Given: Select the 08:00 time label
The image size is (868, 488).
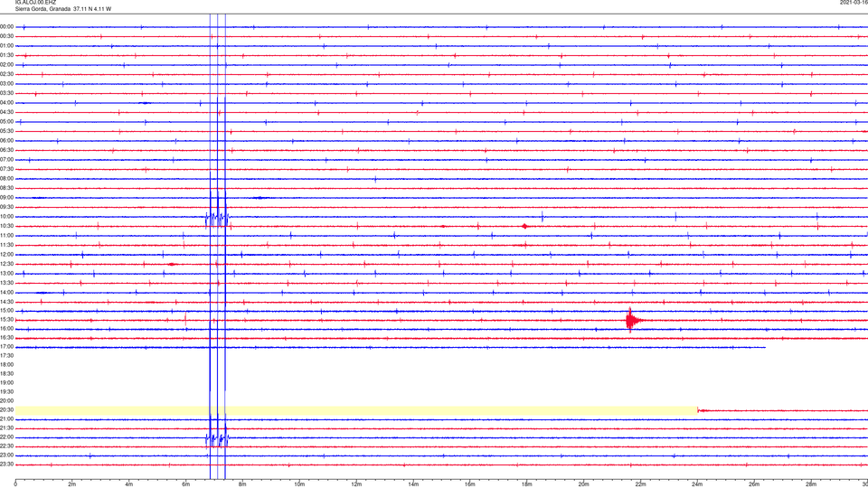Looking at the screenshot, I should click(6, 179).
